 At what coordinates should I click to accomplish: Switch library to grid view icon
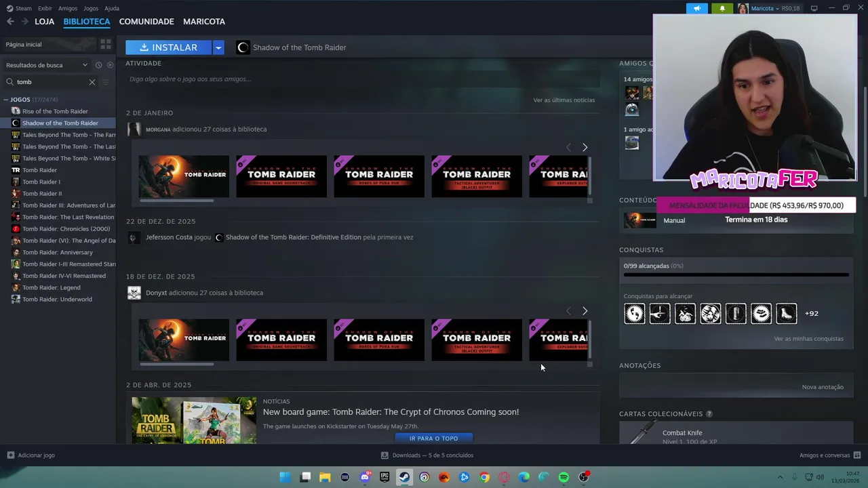105,44
